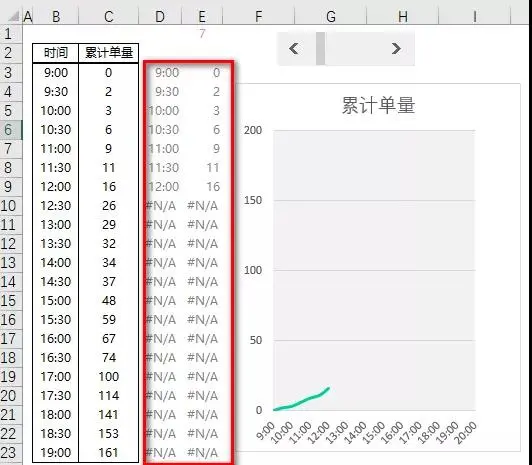Select column G header
532x465 pixels.
pyautogui.click(x=331, y=16)
